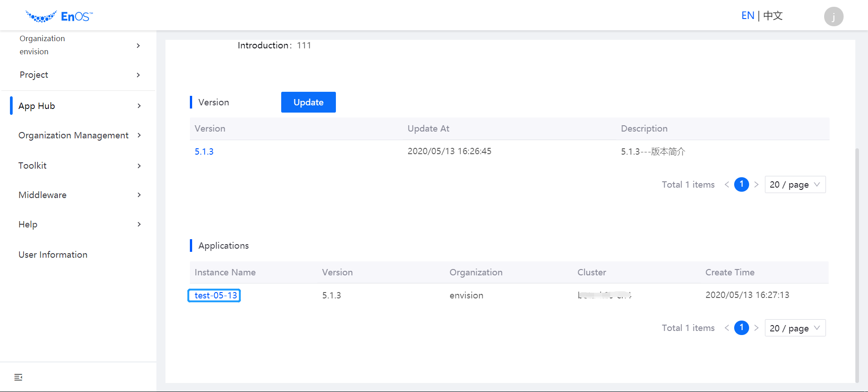The height and width of the screenshot is (392, 868).
Task: Click the Version column header in Applications table
Action: pyautogui.click(x=337, y=272)
